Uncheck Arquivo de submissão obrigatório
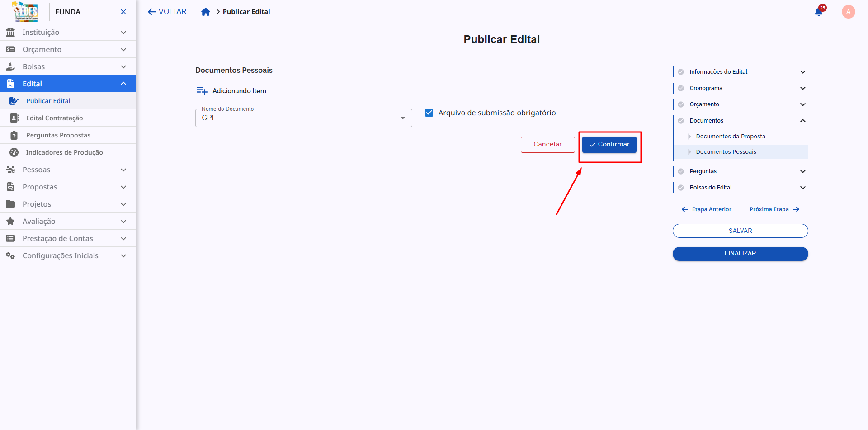Image resolution: width=868 pixels, height=430 pixels. click(429, 113)
